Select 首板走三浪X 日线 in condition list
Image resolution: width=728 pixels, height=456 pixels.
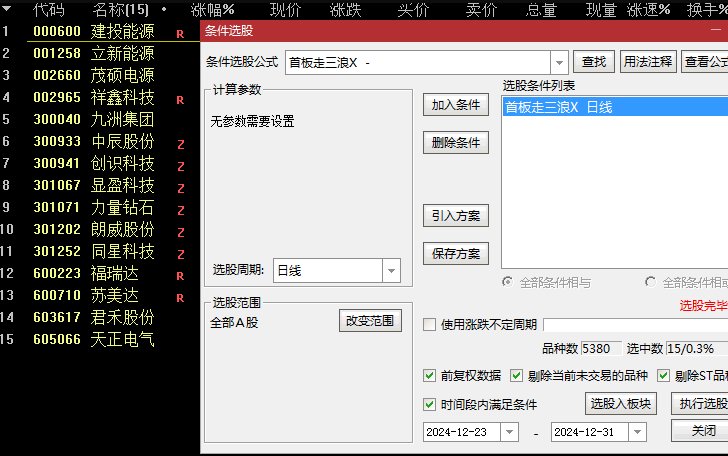coord(615,107)
